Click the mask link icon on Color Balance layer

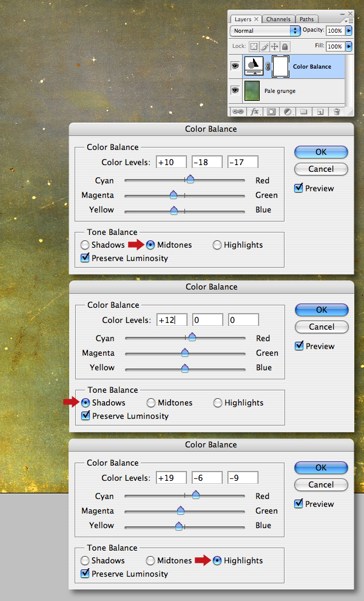coord(268,66)
